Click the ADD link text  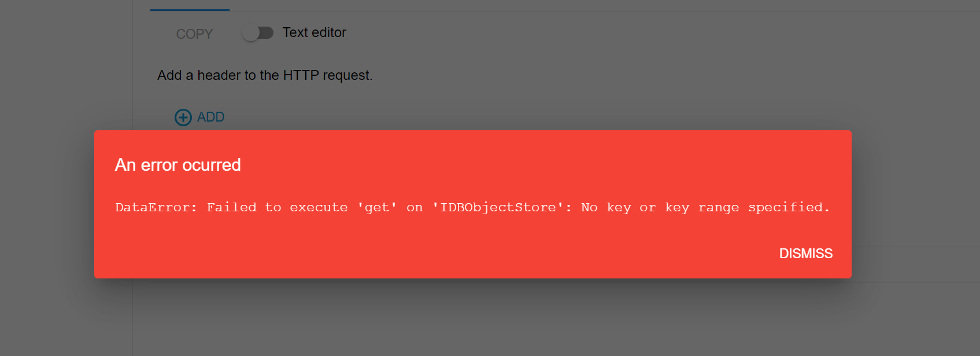(x=210, y=117)
